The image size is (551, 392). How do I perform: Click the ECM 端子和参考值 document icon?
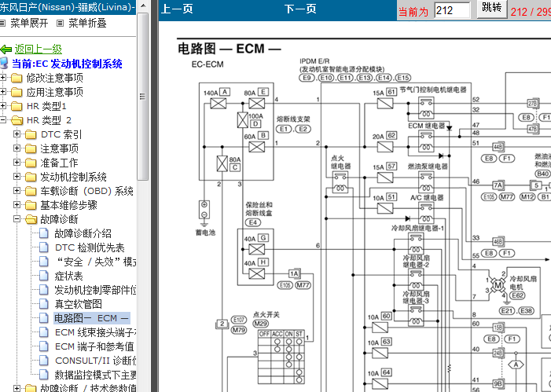coord(44,346)
